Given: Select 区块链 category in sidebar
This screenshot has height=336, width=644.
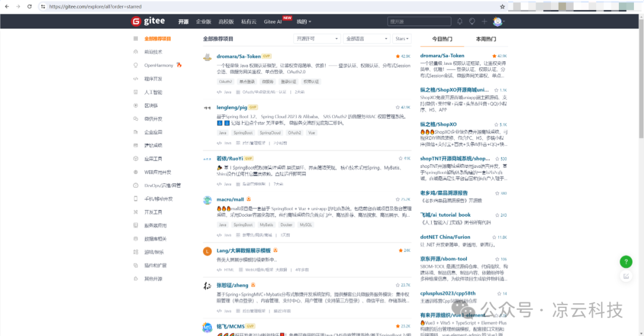Looking at the screenshot, I should point(151,105).
